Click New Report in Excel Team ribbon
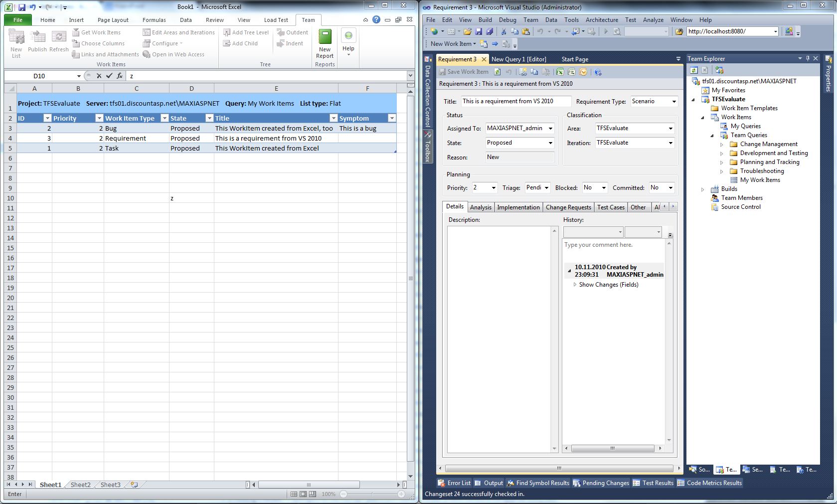The height and width of the screenshot is (504, 837). pyautogui.click(x=325, y=44)
